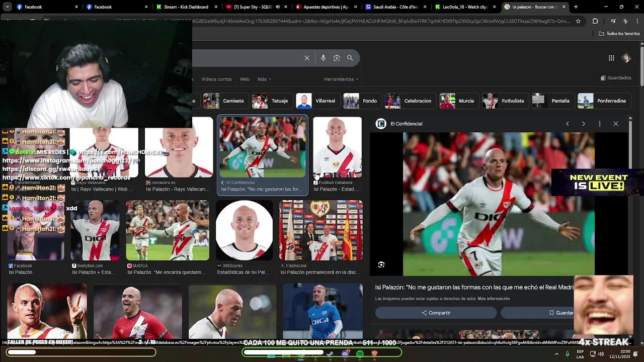Open Brave browser from the taskbar
Viewport: 644px width, 362px height.
tap(374, 354)
